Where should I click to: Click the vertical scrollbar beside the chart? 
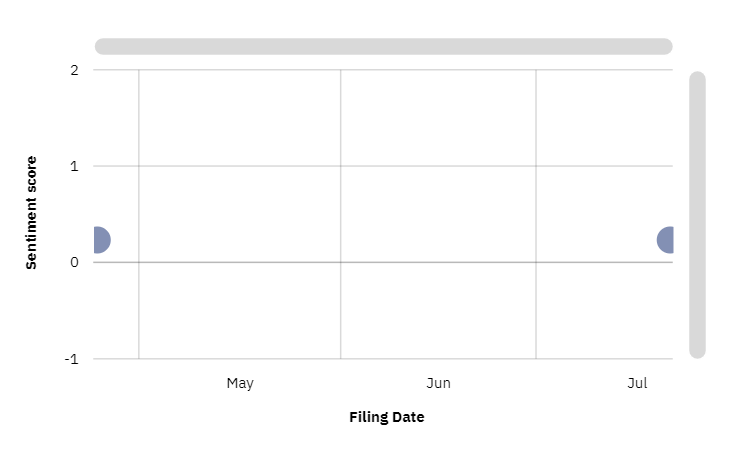coord(697,214)
